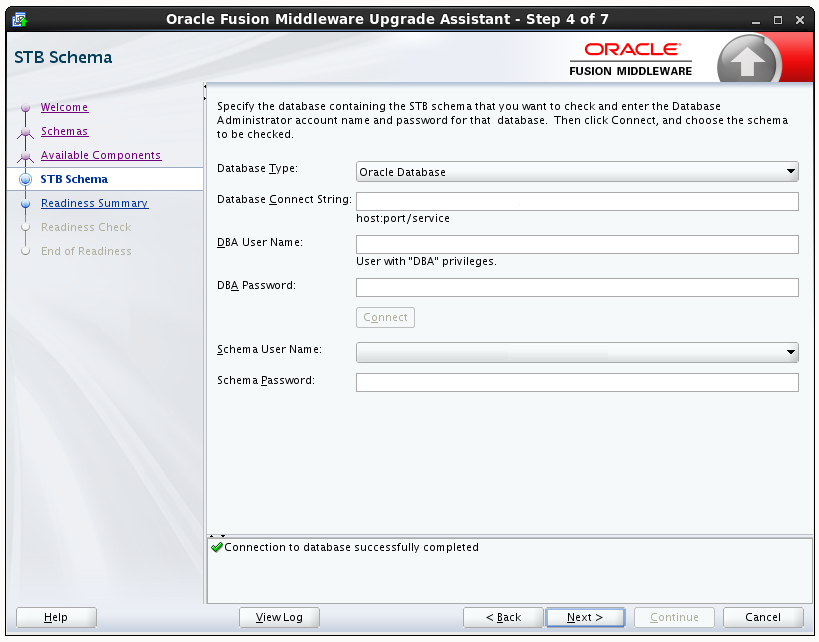819x642 pixels.
Task: Click the 'host:port/service' hint text
Action: 403,218
